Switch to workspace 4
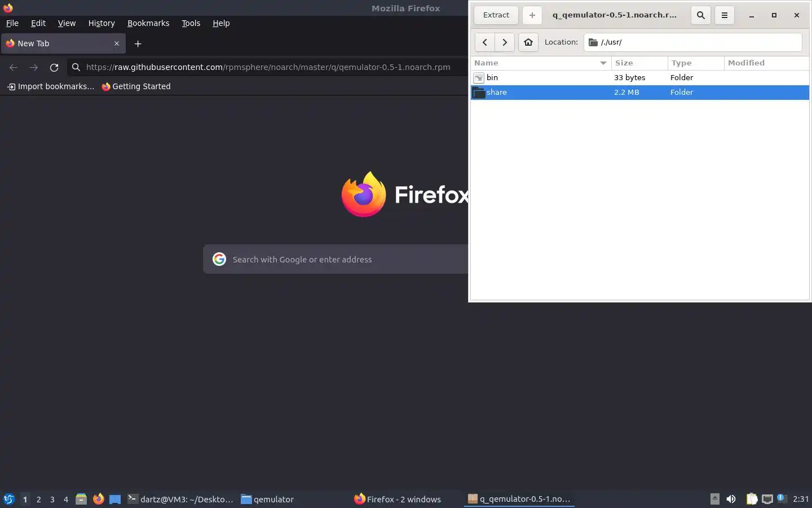Viewport: 812px width, 508px height. tap(65, 500)
